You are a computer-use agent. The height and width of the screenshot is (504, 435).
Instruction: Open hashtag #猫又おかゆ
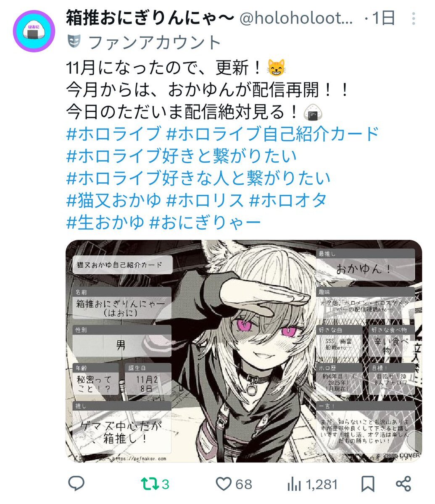[x=114, y=200]
